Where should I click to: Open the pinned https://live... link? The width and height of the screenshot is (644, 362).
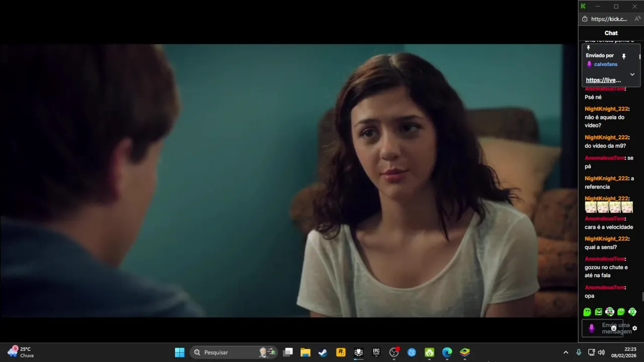pos(603,80)
